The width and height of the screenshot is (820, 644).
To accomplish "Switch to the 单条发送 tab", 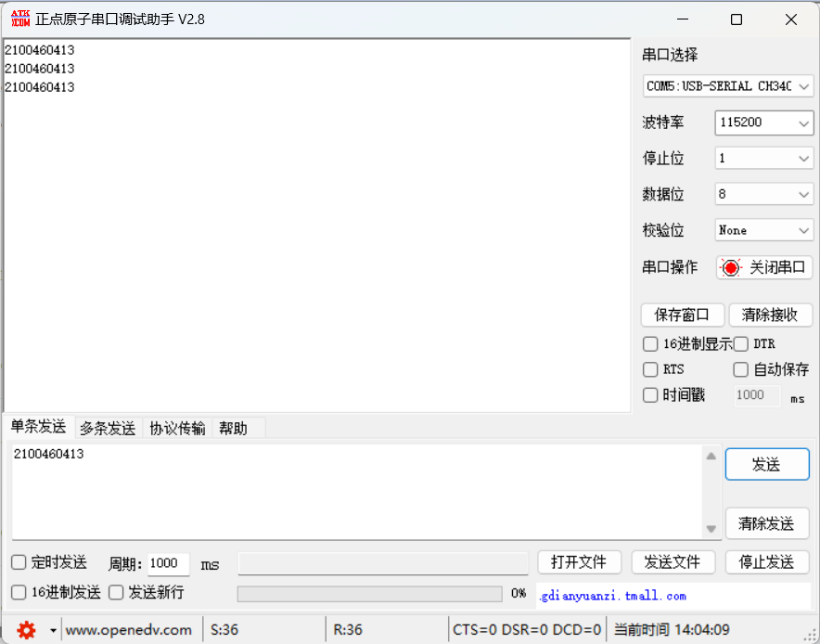I will 38,427.
